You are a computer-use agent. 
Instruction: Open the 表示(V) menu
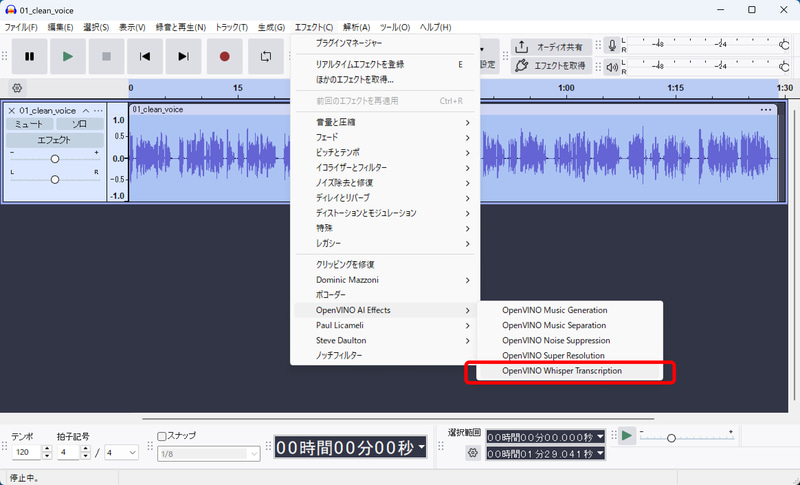[x=132, y=27]
